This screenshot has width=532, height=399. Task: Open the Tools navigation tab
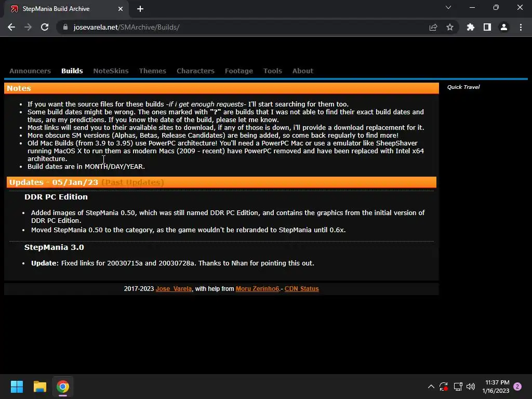[x=273, y=71]
